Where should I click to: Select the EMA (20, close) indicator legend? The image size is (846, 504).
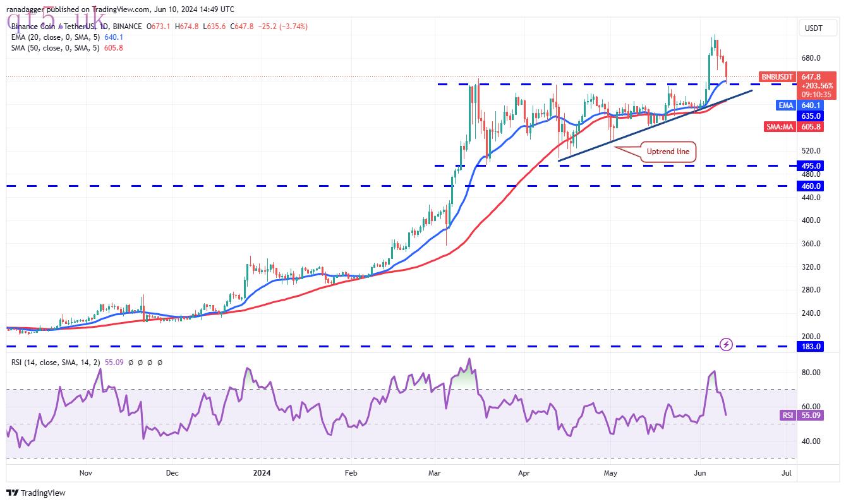pos(67,37)
